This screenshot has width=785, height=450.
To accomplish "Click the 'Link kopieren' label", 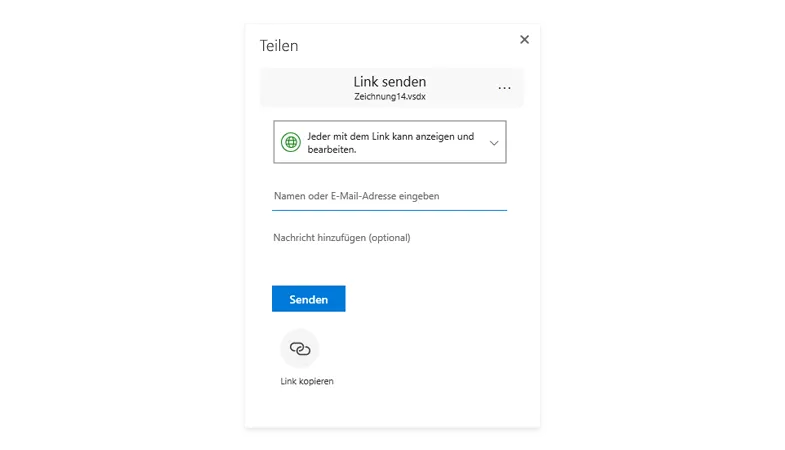I will pos(307,381).
